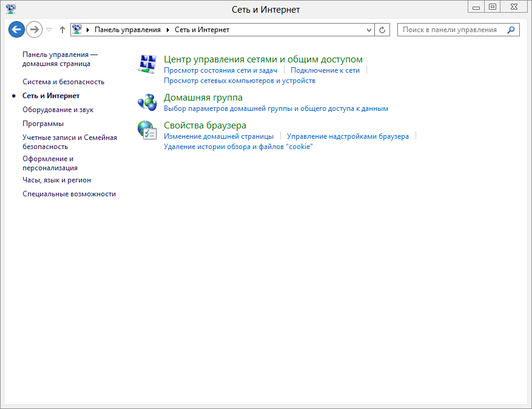The width and height of the screenshot is (532, 409).
Task: Click Удаление истории обзора и файлов cookie
Action: 238,147
